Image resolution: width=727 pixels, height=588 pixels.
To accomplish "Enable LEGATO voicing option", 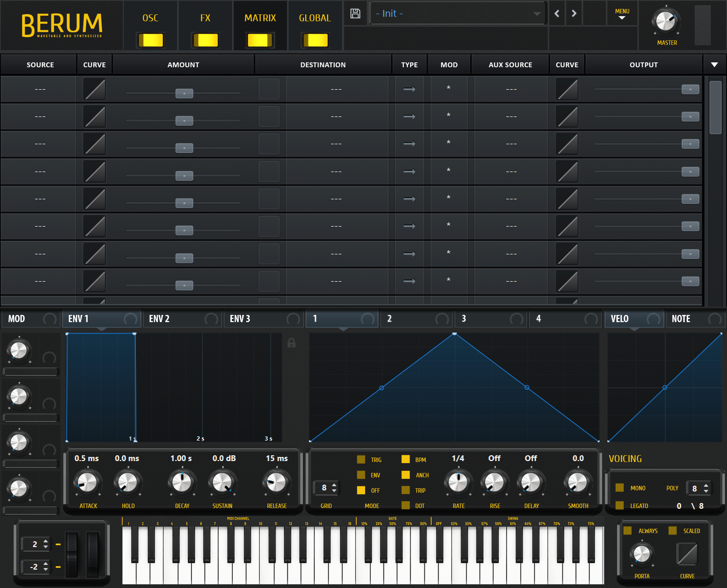I will pos(619,506).
